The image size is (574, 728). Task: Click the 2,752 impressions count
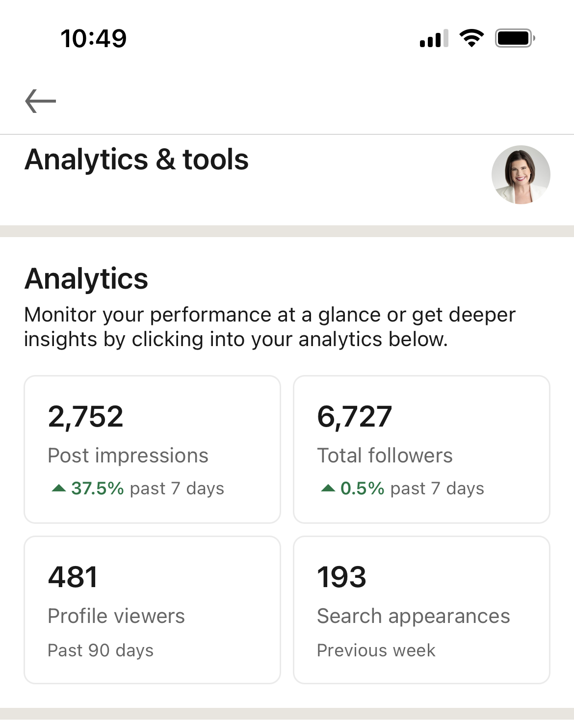86,417
